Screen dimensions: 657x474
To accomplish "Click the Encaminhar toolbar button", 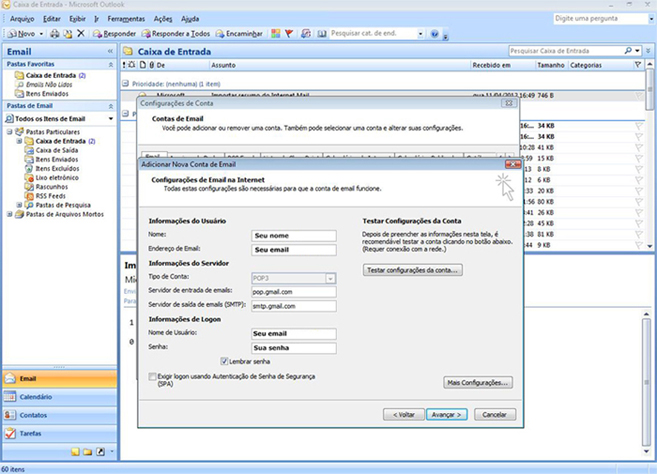I will pyautogui.click(x=239, y=34).
